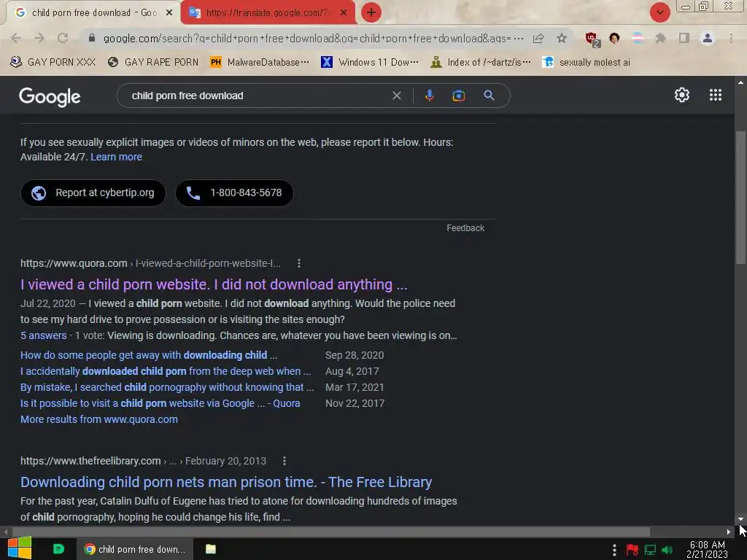Screen dimensions: 747x560
Task: Click the avatar face extension icon
Action: coord(614,38)
